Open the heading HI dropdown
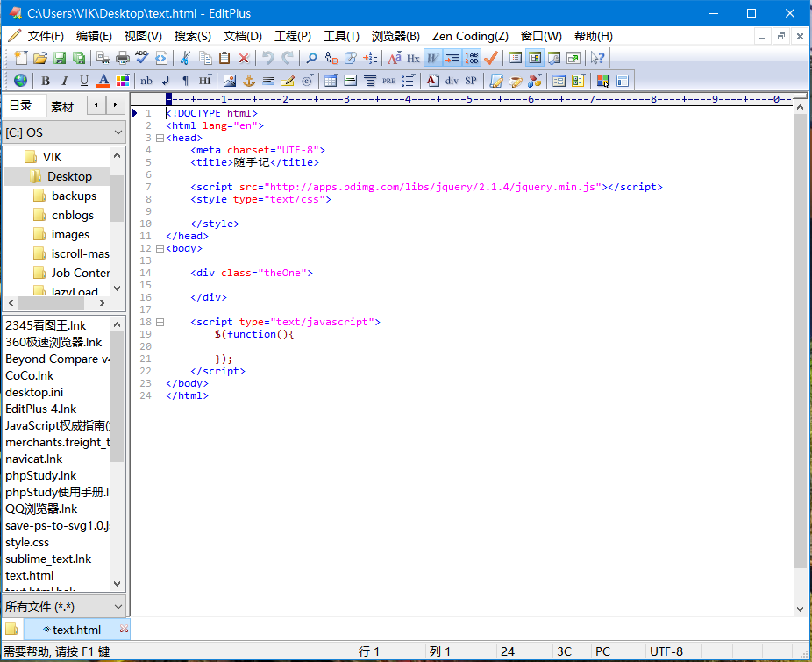The image size is (812, 662). [205, 81]
